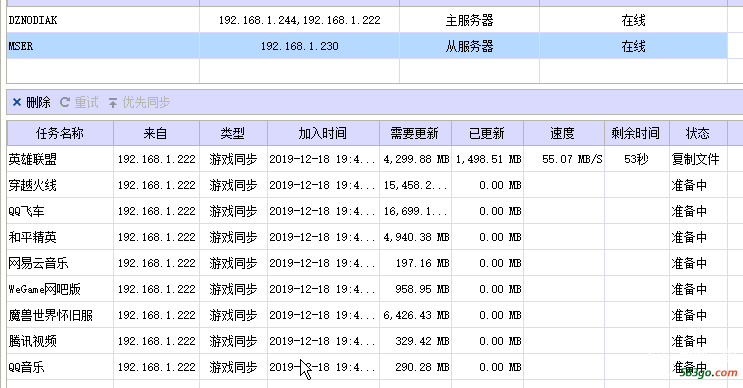Sort by 来自 column header
The image size is (743, 388).
click(156, 133)
